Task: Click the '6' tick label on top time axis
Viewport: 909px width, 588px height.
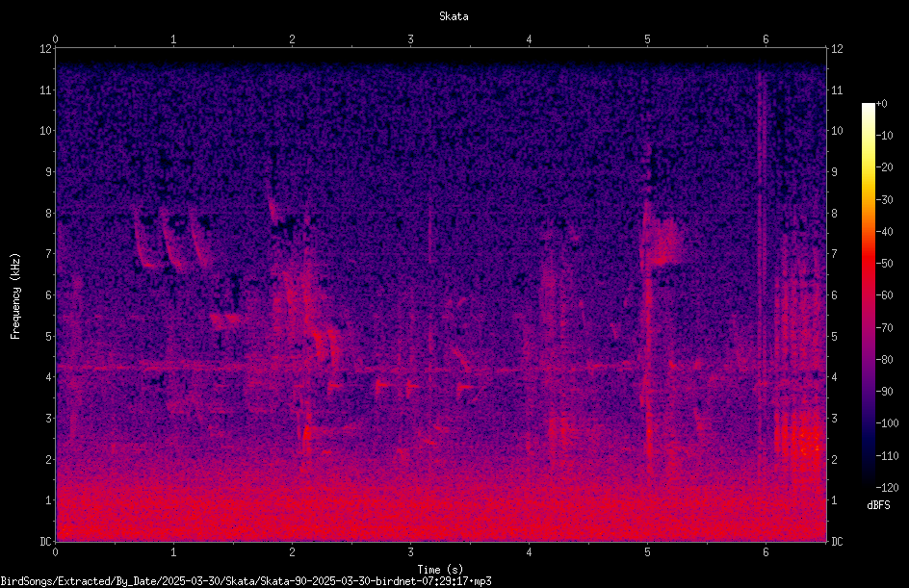Action: tap(766, 39)
